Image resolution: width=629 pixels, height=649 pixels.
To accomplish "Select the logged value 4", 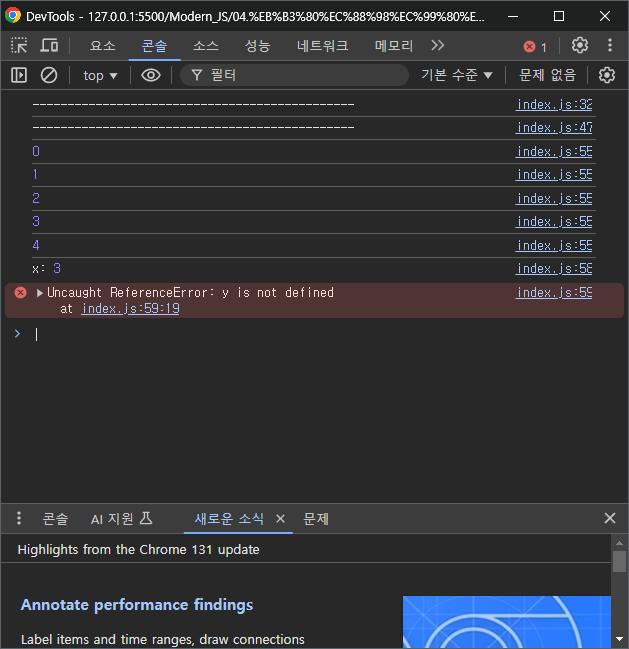I will click(36, 245).
